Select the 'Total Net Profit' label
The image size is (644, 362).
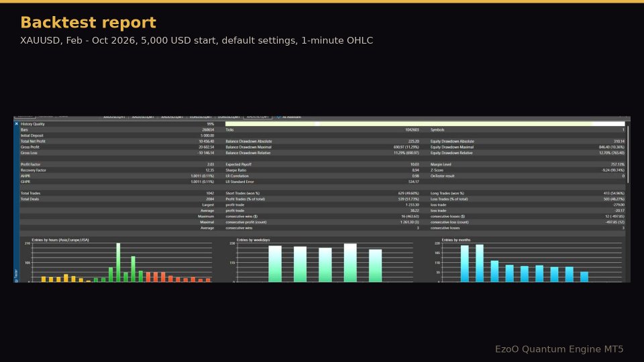(x=33, y=141)
